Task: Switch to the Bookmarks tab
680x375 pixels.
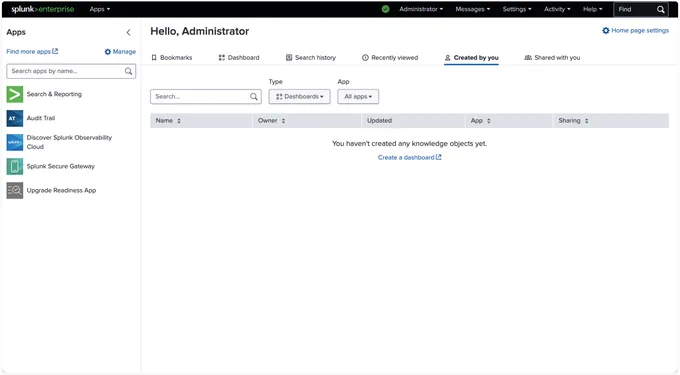Action: pyautogui.click(x=172, y=58)
